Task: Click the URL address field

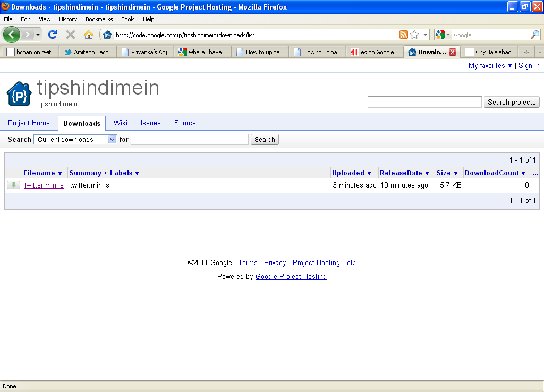Action: [x=256, y=35]
